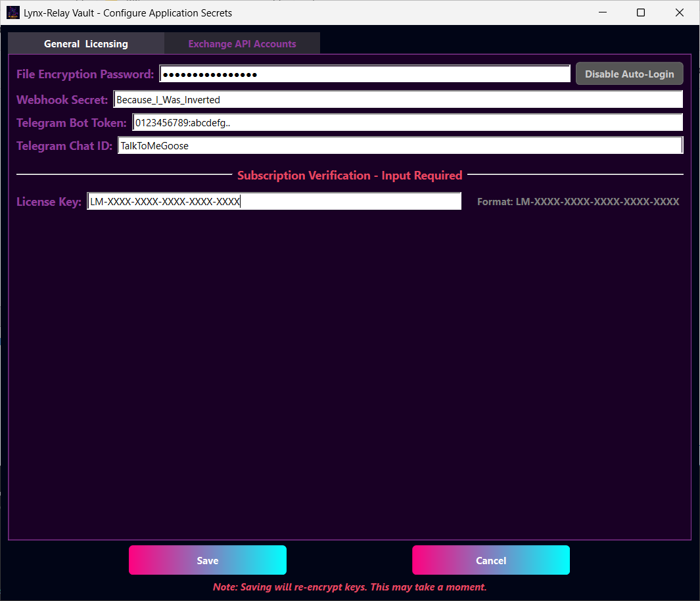
Task: Save the re-encrypted application secrets
Action: coord(207,560)
